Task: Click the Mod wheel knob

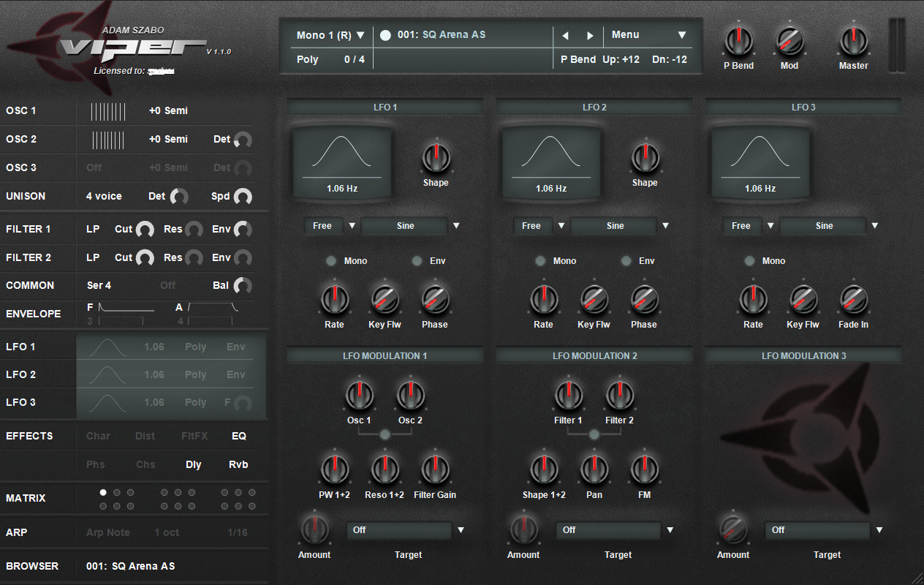Action: click(x=789, y=39)
